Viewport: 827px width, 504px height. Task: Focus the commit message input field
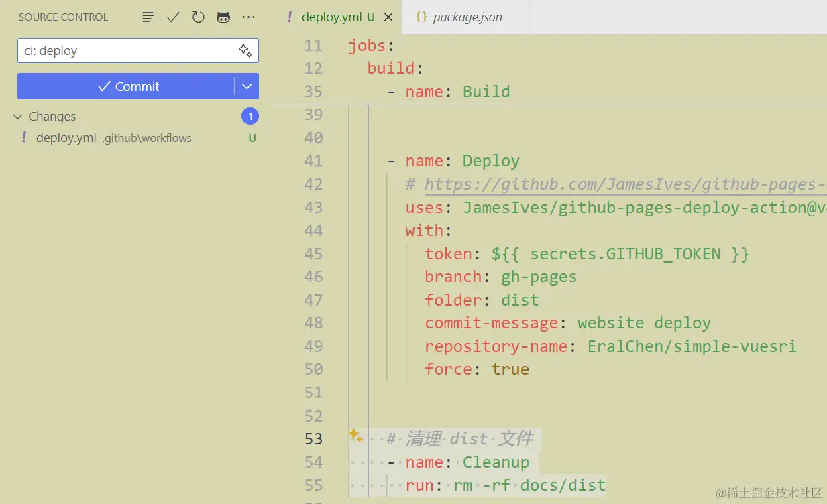pyautogui.click(x=138, y=50)
